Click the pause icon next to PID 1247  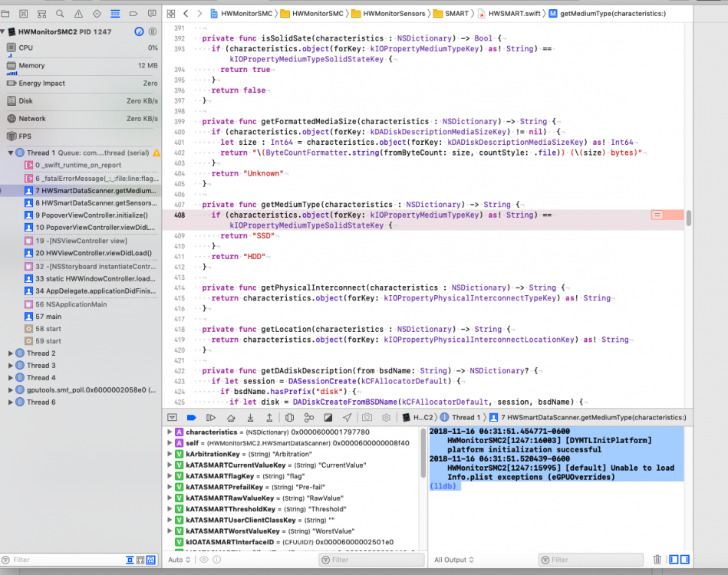(153, 31)
